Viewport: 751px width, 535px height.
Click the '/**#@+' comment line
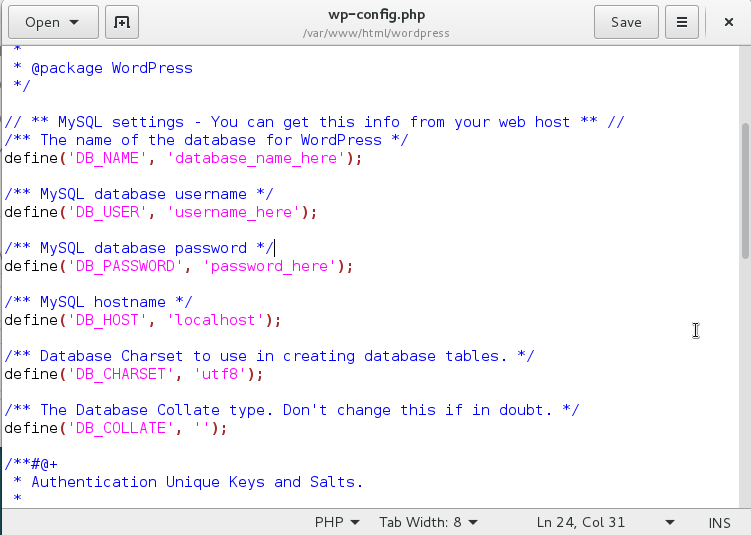click(x=31, y=464)
